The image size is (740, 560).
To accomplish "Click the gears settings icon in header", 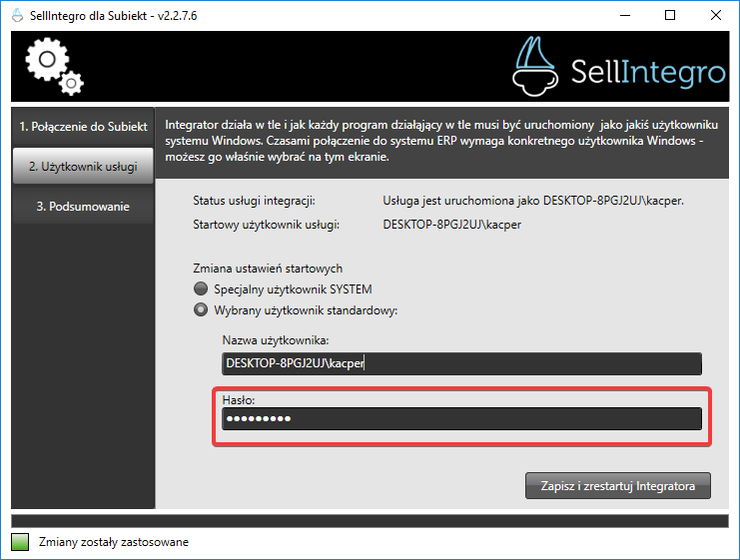I will point(54,67).
